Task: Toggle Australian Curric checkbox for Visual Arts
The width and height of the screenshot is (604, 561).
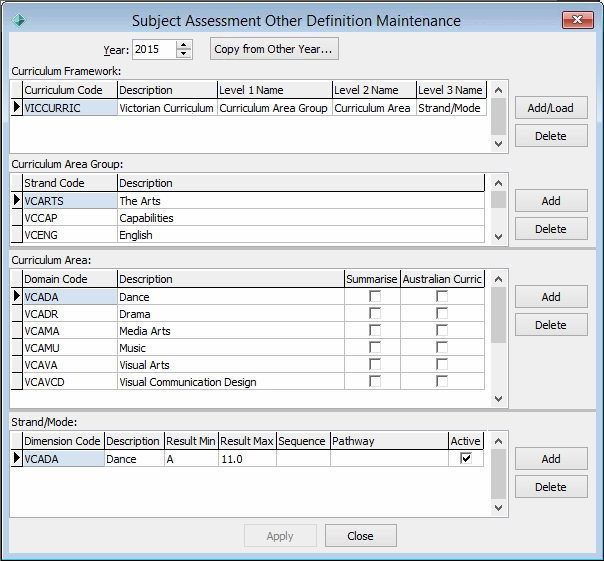Action: click(x=442, y=364)
